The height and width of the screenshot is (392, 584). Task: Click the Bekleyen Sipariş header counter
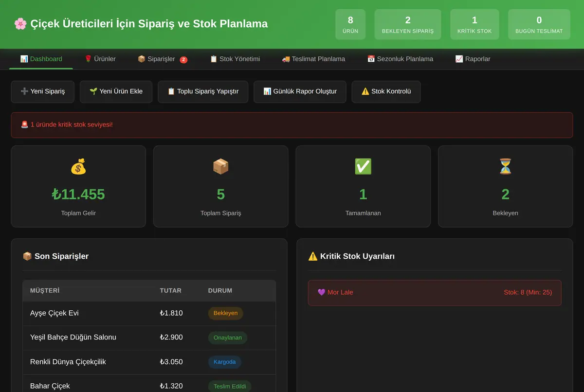[x=408, y=24]
